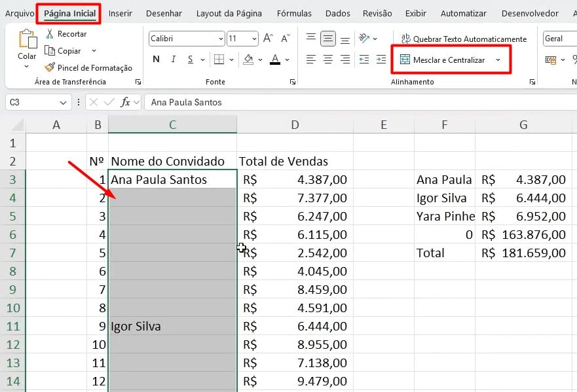Image resolution: width=577 pixels, height=392 pixels.
Task: Open Área de Transferência dialog launcher
Action: 138,82
